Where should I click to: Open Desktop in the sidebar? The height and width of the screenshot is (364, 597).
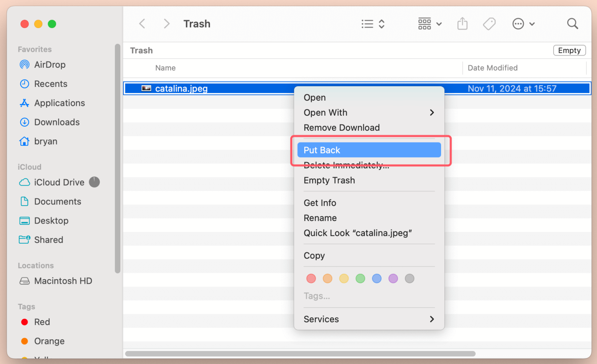pos(51,221)
